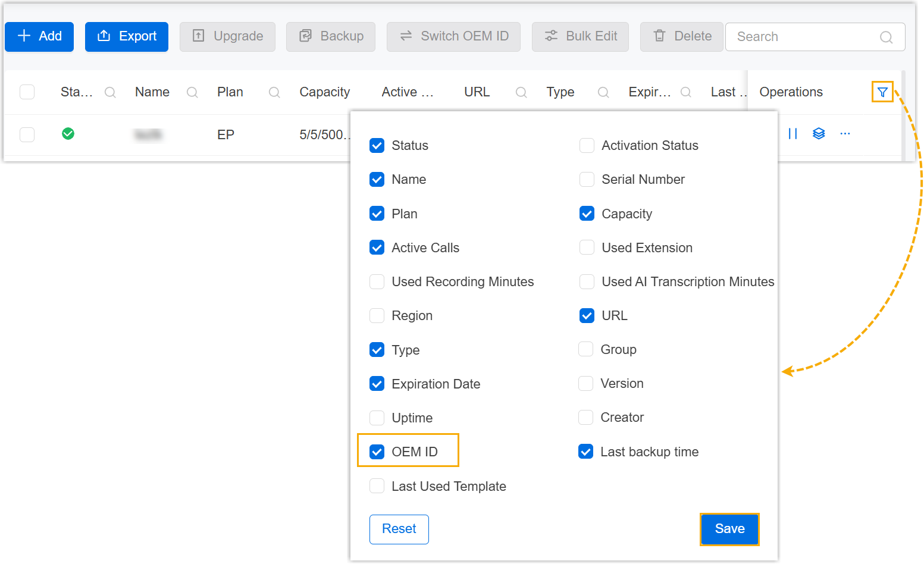Viewport: 924px width, 564px height.
Task: Click the search icon beside Expiration column
Action: coord(685,92)
